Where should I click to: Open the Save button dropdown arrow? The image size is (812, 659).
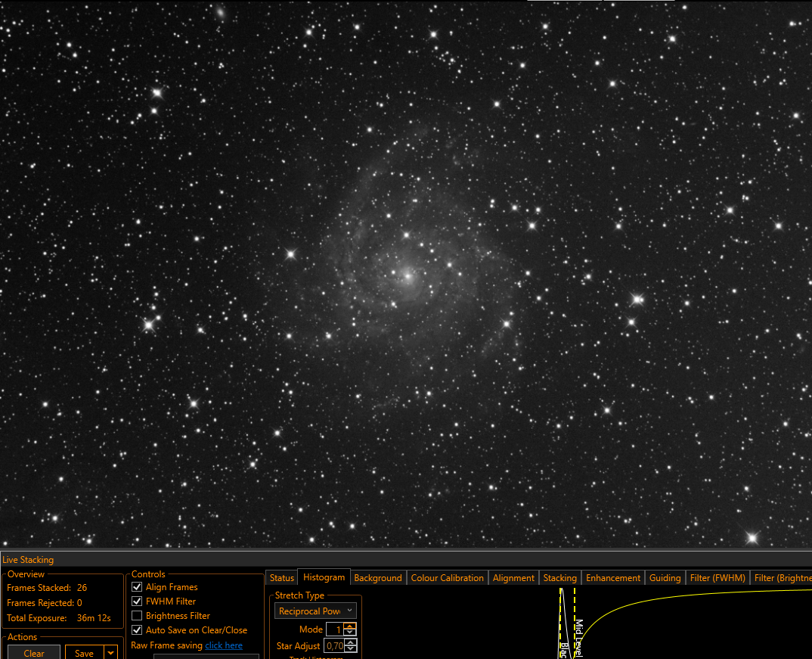[111, 653]
